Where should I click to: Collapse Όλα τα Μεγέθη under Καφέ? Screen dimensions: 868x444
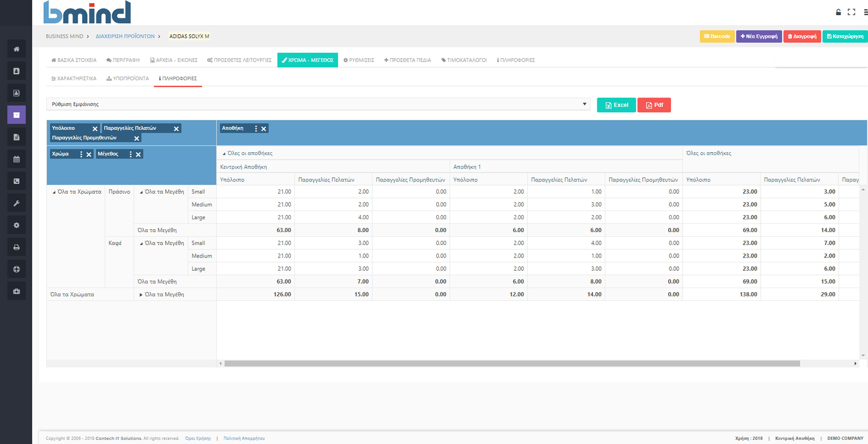pyautogui.click(x=141, y=243)
